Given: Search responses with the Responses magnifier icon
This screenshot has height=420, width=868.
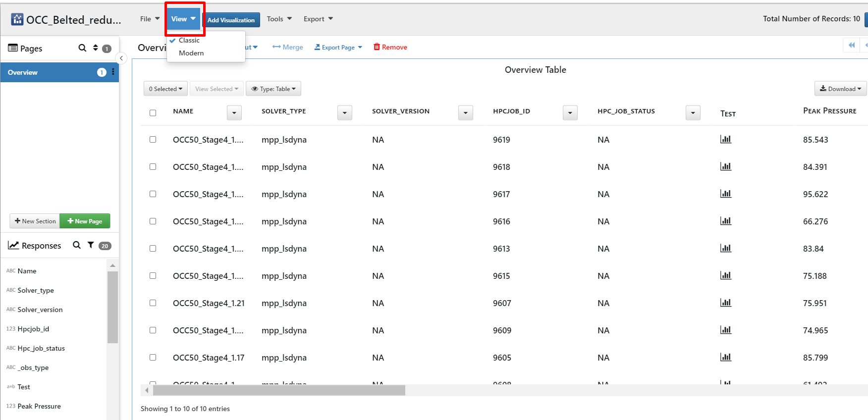Looking at the screenshot, I should click(x=77, y=245).
